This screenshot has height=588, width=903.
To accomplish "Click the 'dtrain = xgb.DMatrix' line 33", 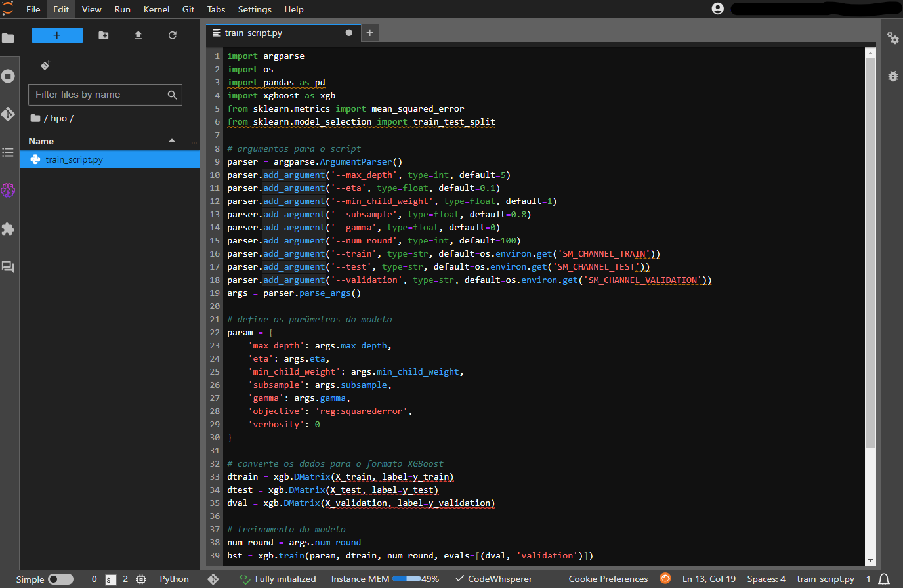I will [x=341, y=477].
